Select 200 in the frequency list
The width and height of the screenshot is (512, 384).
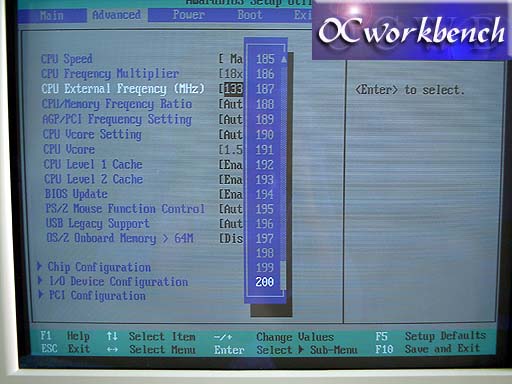pos(264,282)
